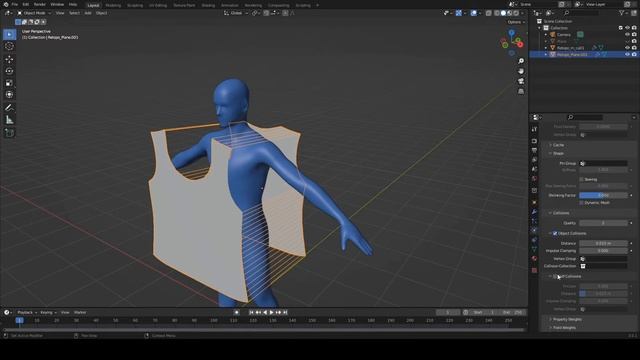This screenshot has height=360, width=640.
Task: Click the viewport zoom magnifier icon
Action: [521, 61]
